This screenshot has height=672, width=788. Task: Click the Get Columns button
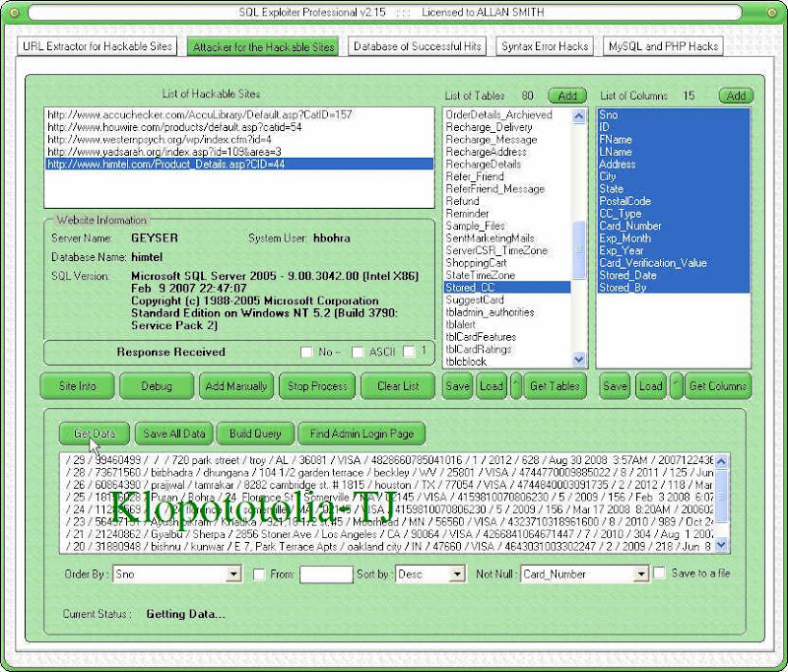tap(718, 386)
